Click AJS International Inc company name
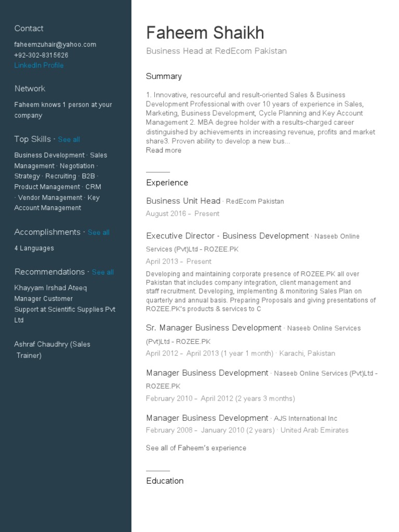The height and width of the screenshot is (532, 399). pos(305,419)
